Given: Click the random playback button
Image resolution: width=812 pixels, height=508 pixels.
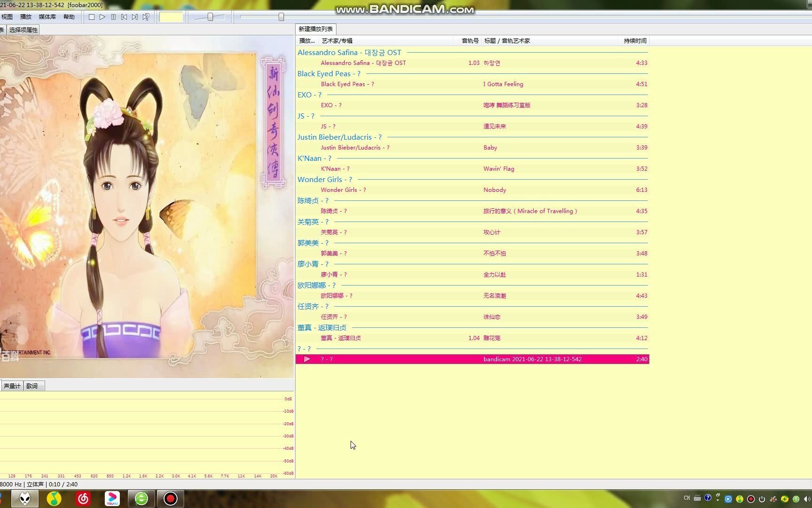Looking at the screenshot, I should tap(146, 17).
